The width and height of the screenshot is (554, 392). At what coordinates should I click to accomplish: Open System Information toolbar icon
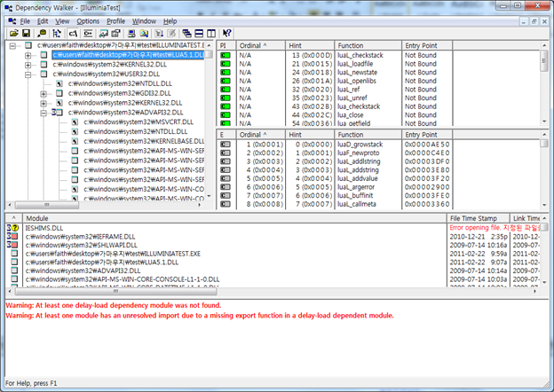[x=131, y=34]
